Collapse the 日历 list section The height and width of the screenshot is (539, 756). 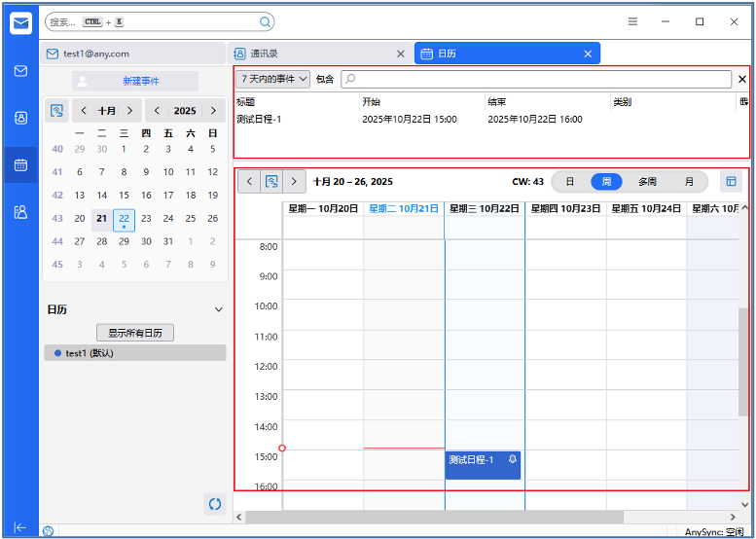[218, 309]
